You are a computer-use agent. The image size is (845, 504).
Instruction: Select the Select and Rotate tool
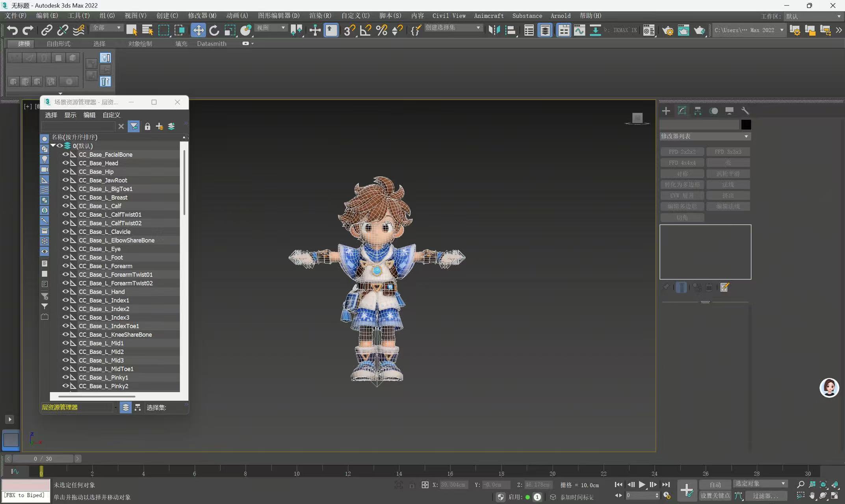pyautogui.click(x=214, y=30)
